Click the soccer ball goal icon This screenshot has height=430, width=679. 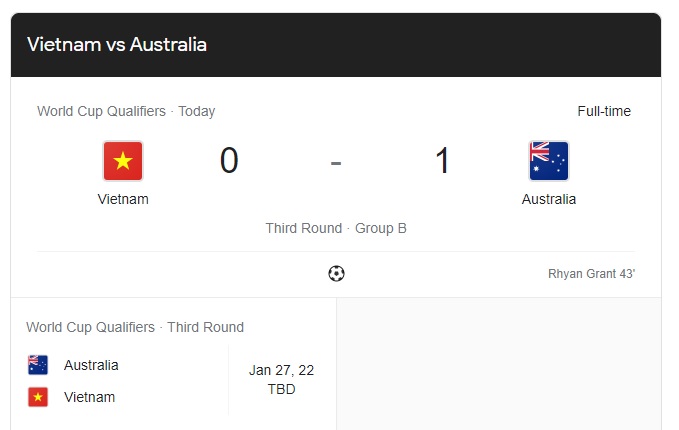click(x=336, y=273)
